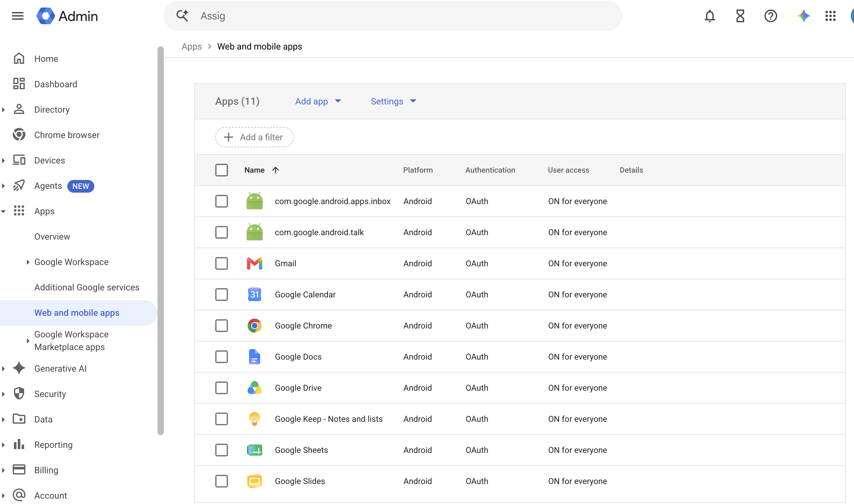
Task: Click the Gmail app icon
Action: tap(254, 263)
